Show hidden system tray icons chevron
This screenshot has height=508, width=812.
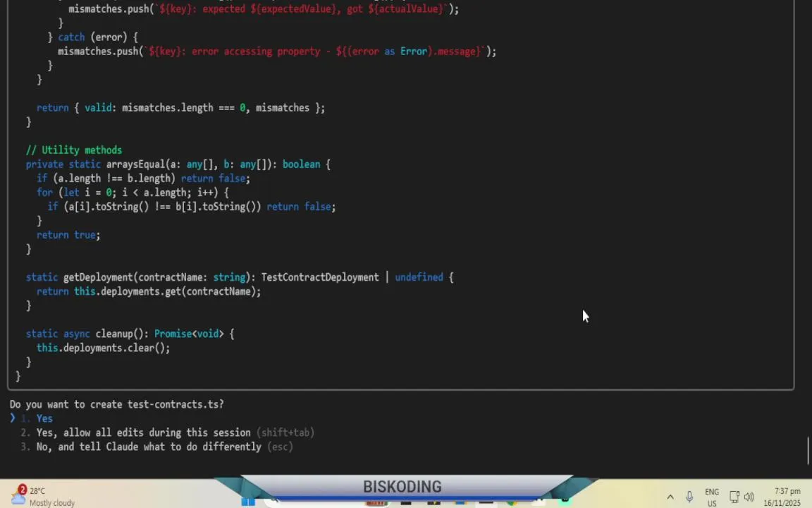670,497
